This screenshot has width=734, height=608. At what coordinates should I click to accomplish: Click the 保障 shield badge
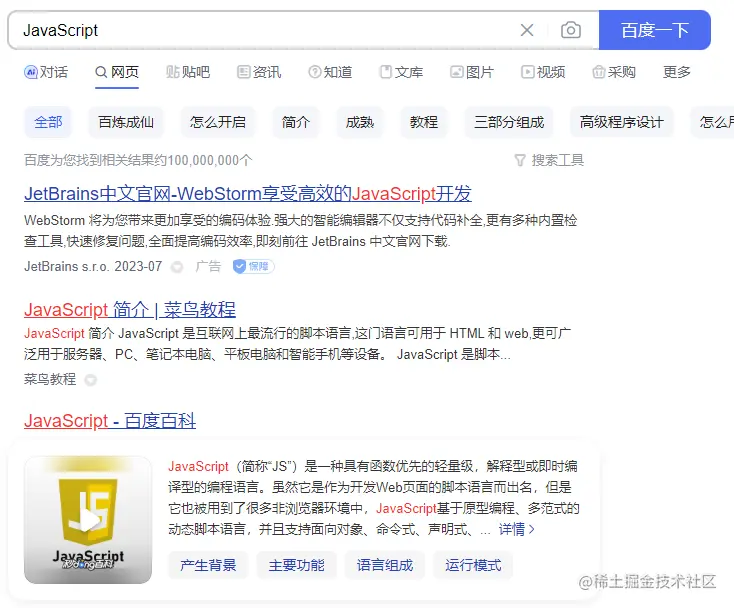[x=253, y=266]
